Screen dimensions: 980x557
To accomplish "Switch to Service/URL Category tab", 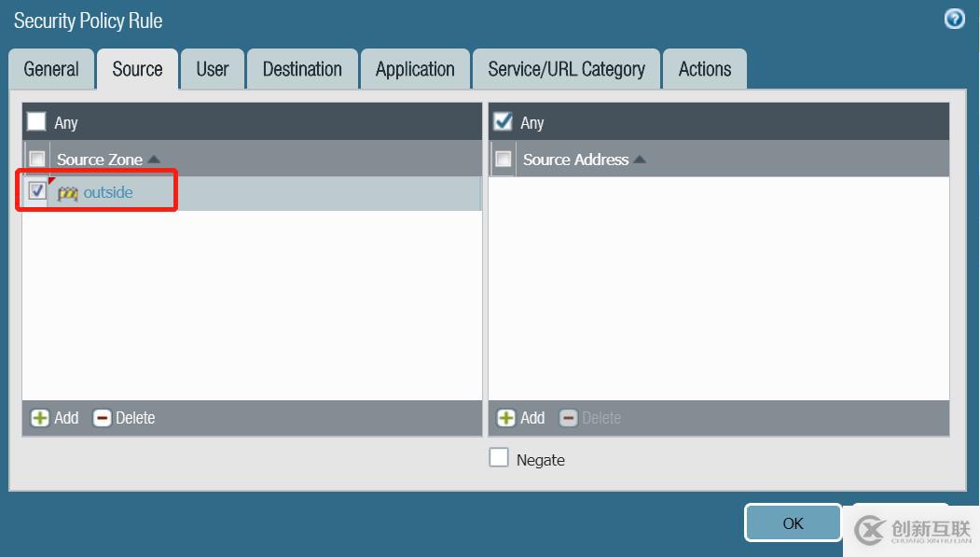I will [x=566, y=69].
